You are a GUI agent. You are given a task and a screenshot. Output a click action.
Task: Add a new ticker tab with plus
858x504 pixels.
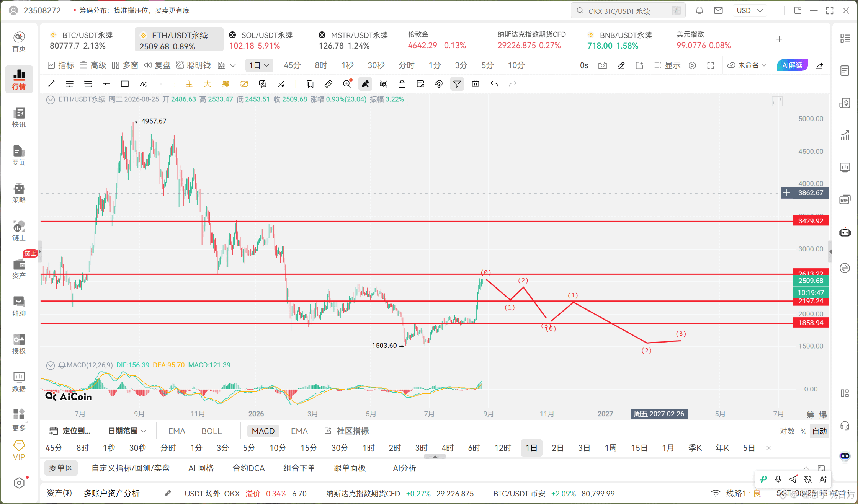tap(779, 39)
